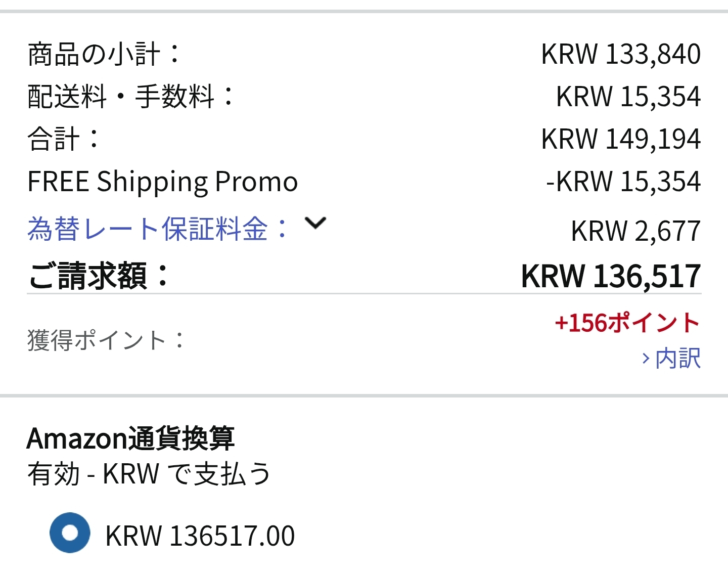Click the Amazon通貨換算 heading
The image size is (728, 574).
pyautogui.click(x=130, y=438)
